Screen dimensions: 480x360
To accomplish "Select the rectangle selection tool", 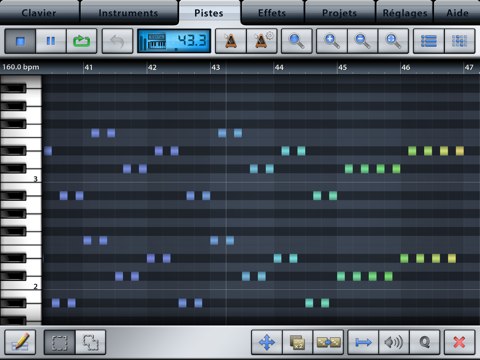I will click(x=60, y=342).
